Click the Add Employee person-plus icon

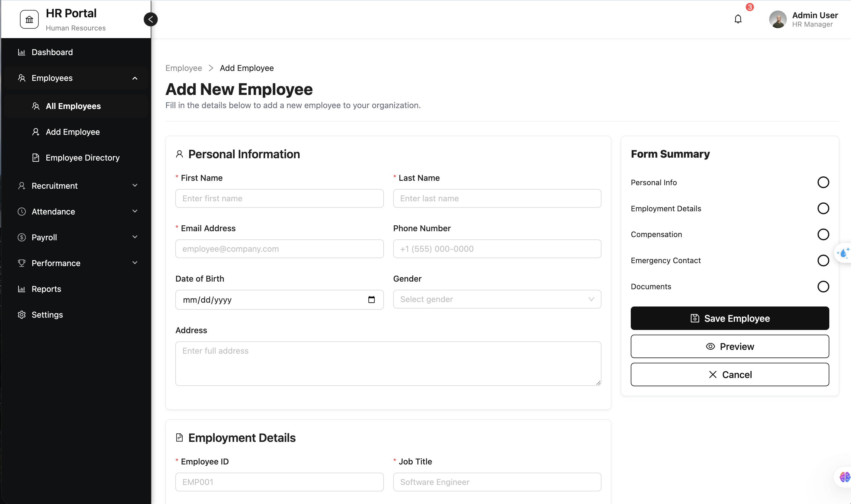36,132
